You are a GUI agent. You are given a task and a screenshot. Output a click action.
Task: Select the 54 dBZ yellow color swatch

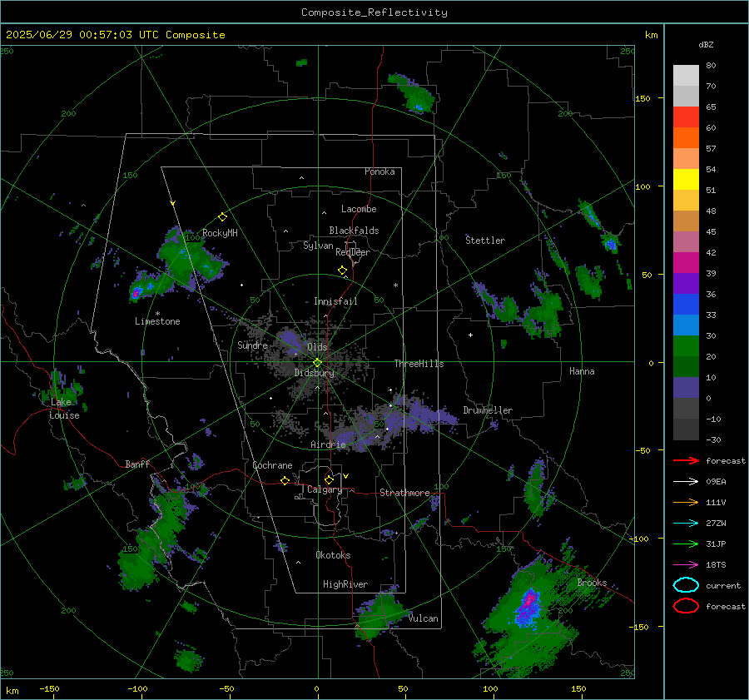coord(686,179)
